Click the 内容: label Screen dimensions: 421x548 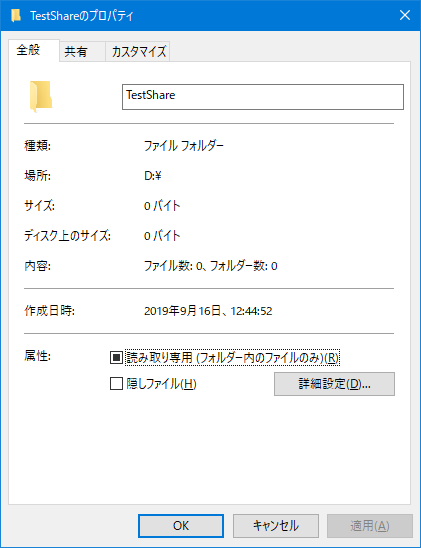pos(37,266)
